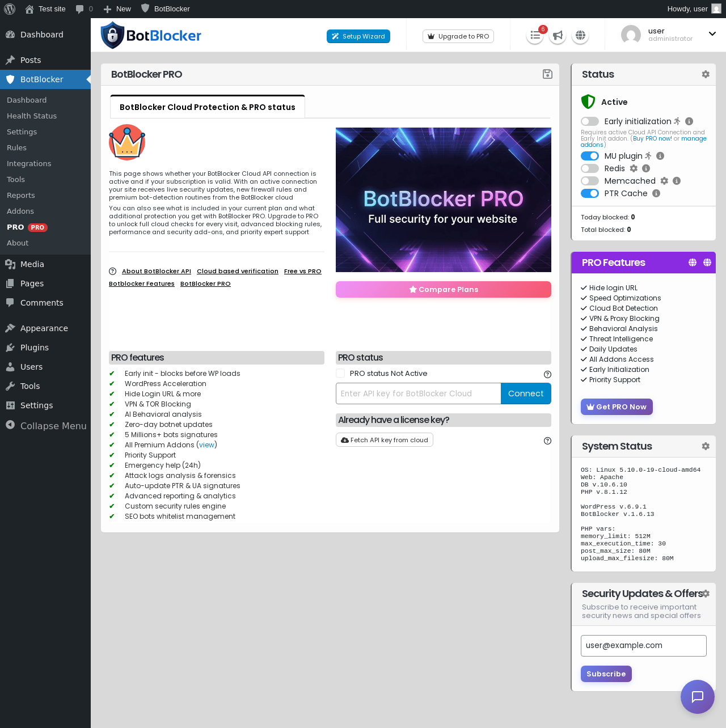The image size is (726, 728).
Task: Turn off the PTR Cache toggle
Action: [590, 193]
